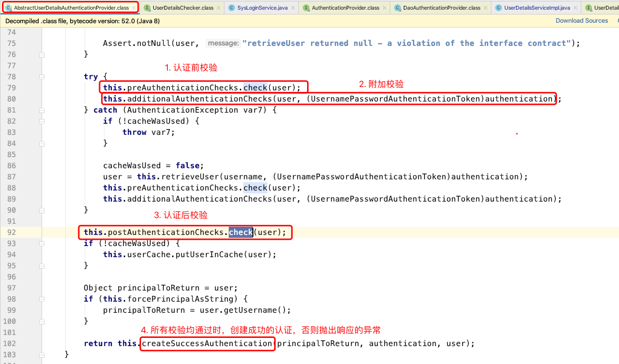Viewport: 619px width, 364px height.
Task: Close the UserDetailsChecker.class tab
Action: tap(218, 8)
